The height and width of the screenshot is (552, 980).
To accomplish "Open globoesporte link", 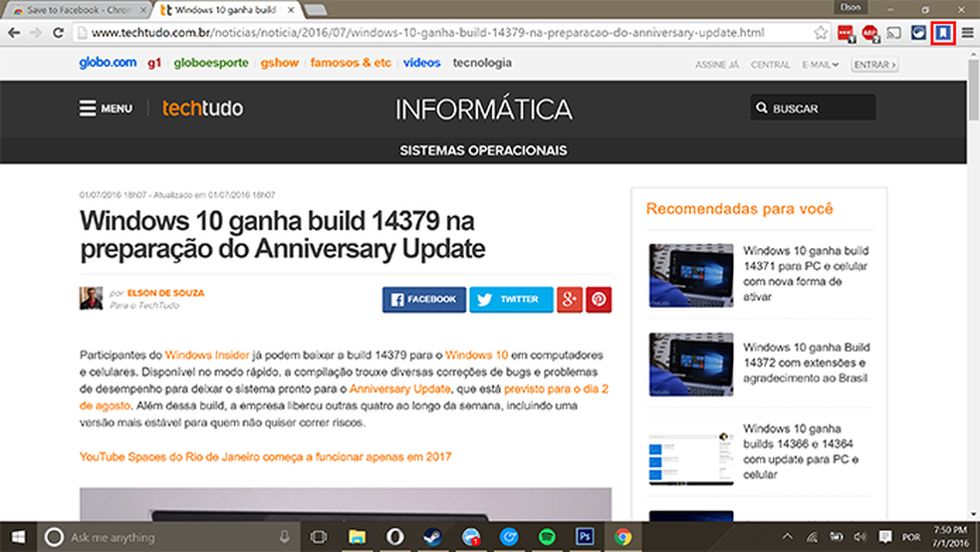I will (211, 63).
